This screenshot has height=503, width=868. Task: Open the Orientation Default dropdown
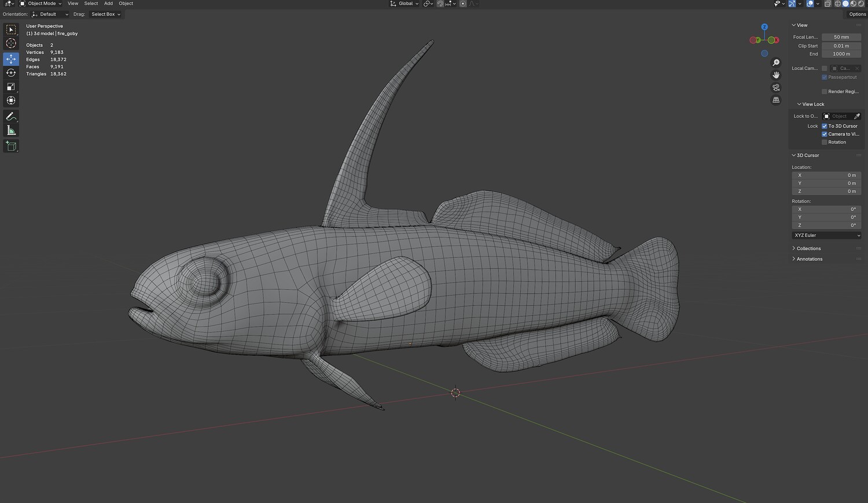tap(50, 14)
